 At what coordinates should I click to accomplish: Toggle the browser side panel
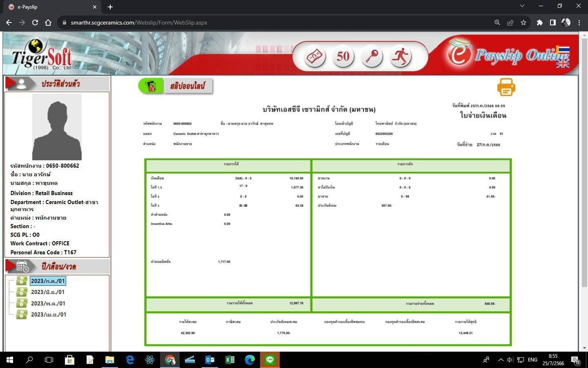click(553, 22)
